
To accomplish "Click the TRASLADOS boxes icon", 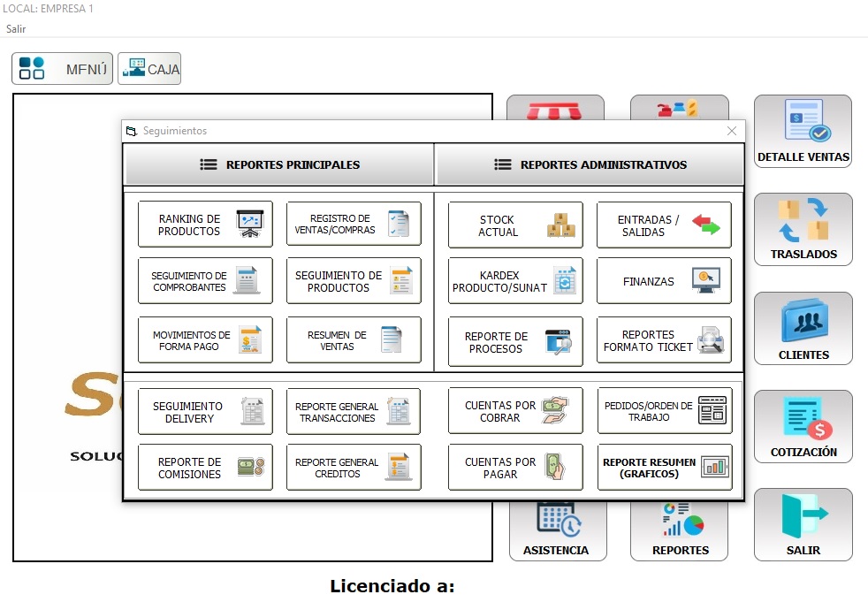I will 803,229.
